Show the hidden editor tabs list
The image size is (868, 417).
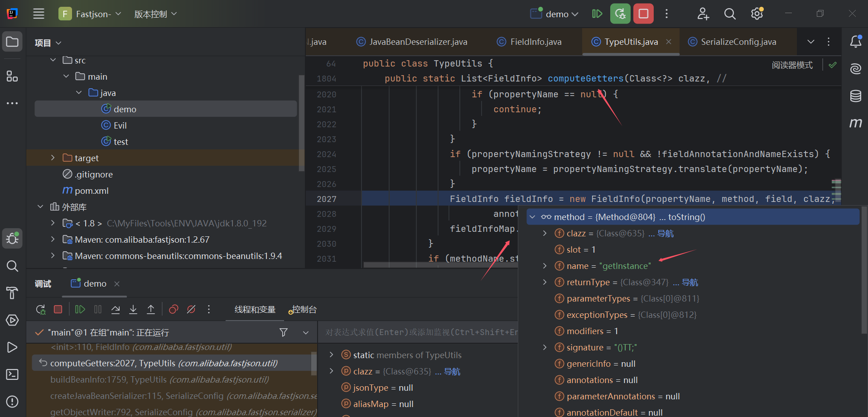point(811,42)
